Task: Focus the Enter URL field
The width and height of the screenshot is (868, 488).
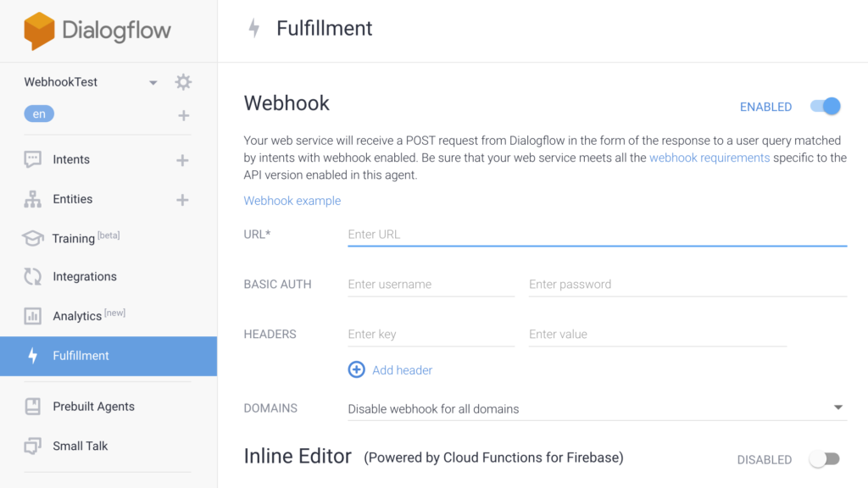Action: pyautogui.click(x=597, y=235)
